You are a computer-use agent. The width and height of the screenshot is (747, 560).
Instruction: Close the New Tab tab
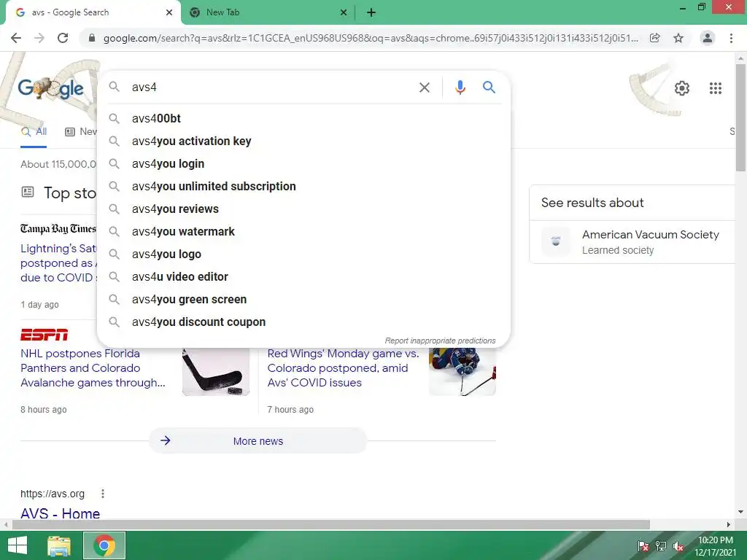click(344, 12)
